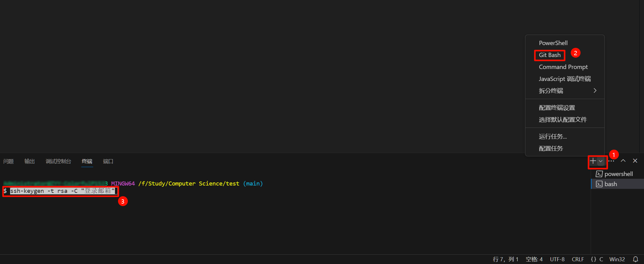Screen dimensions: 644x264
Task: Click 运行任务... menu entry
Action: [x=565, y=136]
